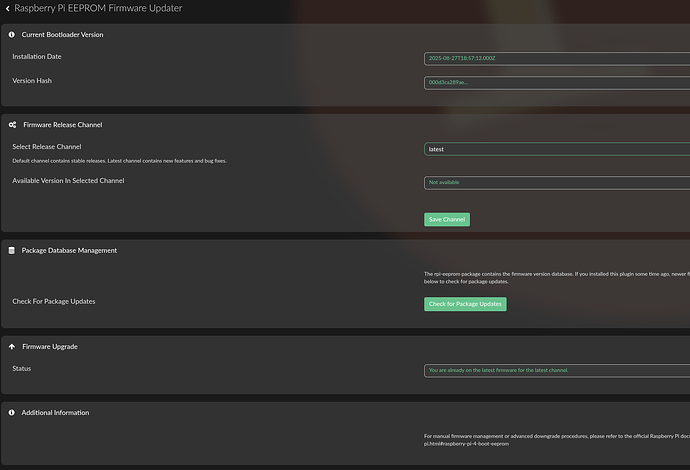Click the Firmware Upgrade section header
Image resolution: width=690 pixels, height=470 pixels.
pyautogui.click(x=50, y=347)
